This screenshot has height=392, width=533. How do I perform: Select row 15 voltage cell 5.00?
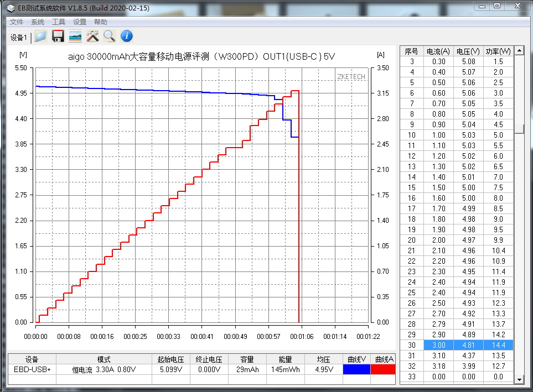pos(468,187)
